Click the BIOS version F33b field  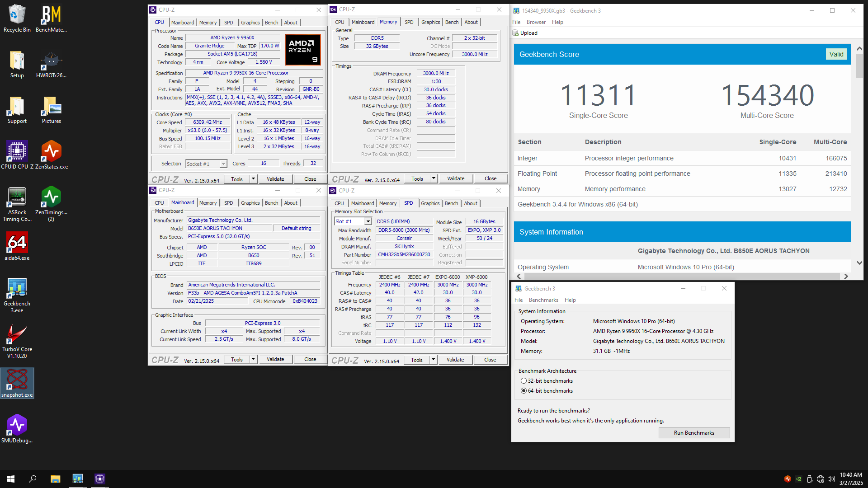253,293
